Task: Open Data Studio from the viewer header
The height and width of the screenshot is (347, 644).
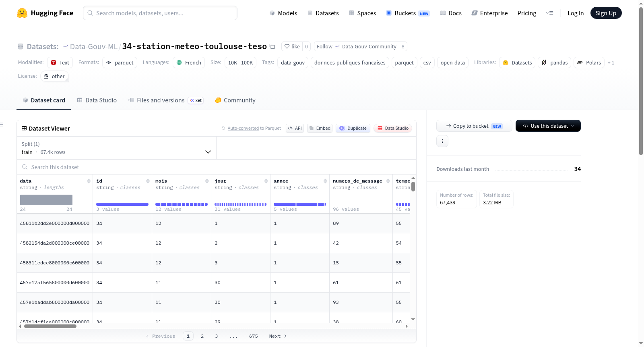Action: tap(392, 128)
